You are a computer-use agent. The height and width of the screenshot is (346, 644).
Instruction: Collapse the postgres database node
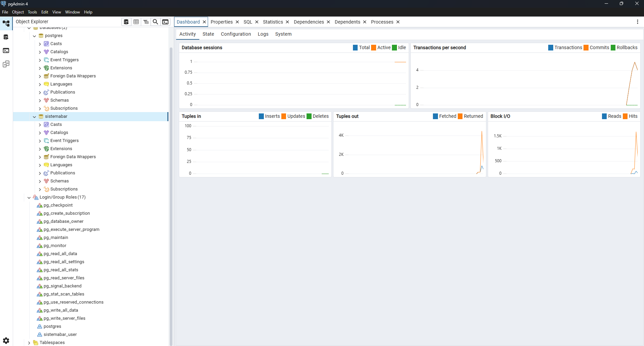pos(34,36)
